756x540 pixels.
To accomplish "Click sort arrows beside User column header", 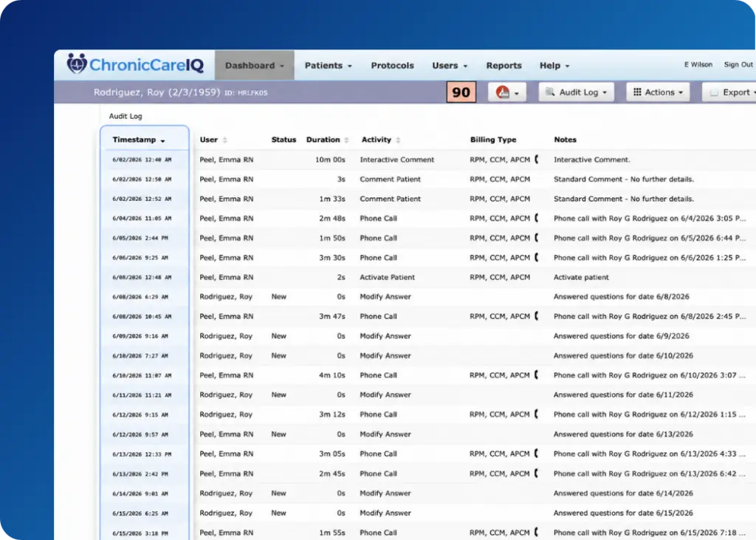I will [x=225, y=140].
